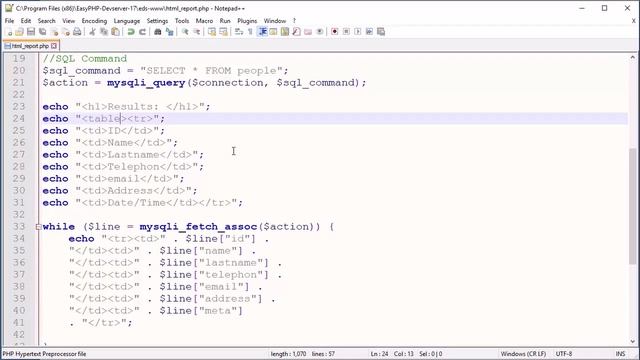This screenshot has width=640, height=360.
Task: Click 'length : 1,070' in status bar
Action: coord(288,354)
